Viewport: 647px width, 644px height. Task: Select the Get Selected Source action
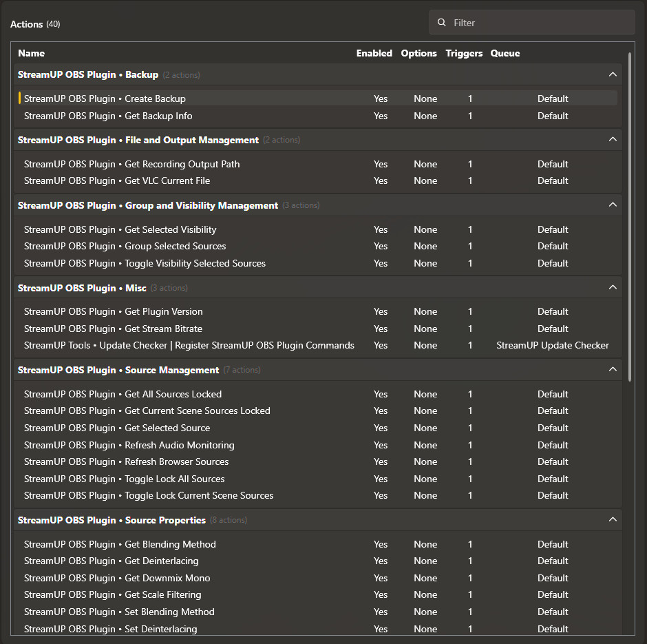tap(318, 428)
